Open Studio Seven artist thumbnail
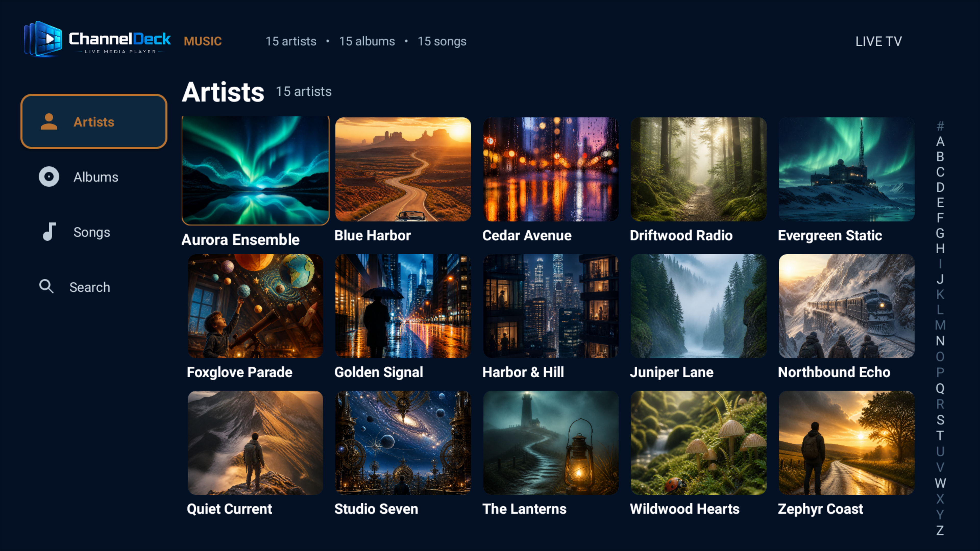Image resolution: width=980 pixels, height=551 pixels. click(x=403, y=443)
